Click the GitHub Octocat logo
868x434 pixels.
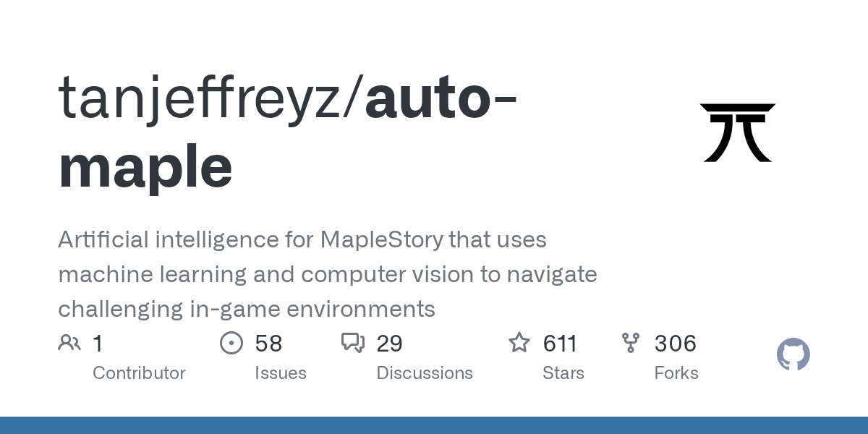793,355
